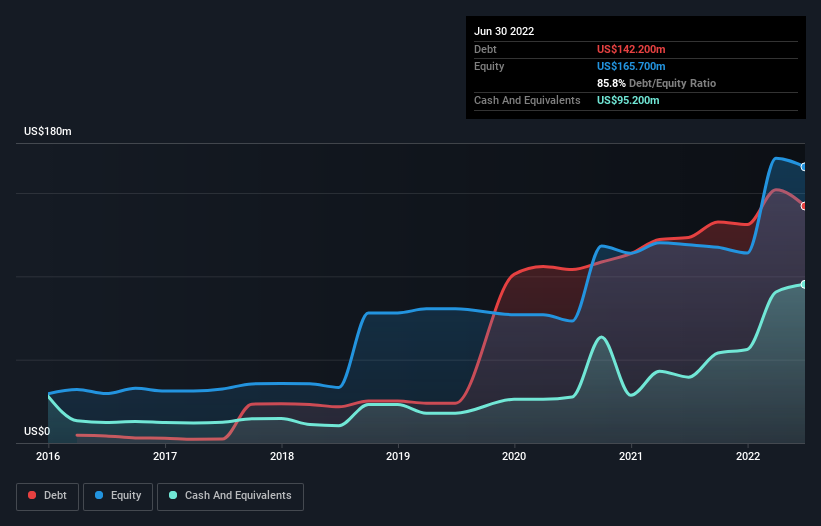Click the 2022 x-axis label

pyautogui.click(x=748, y=456)
